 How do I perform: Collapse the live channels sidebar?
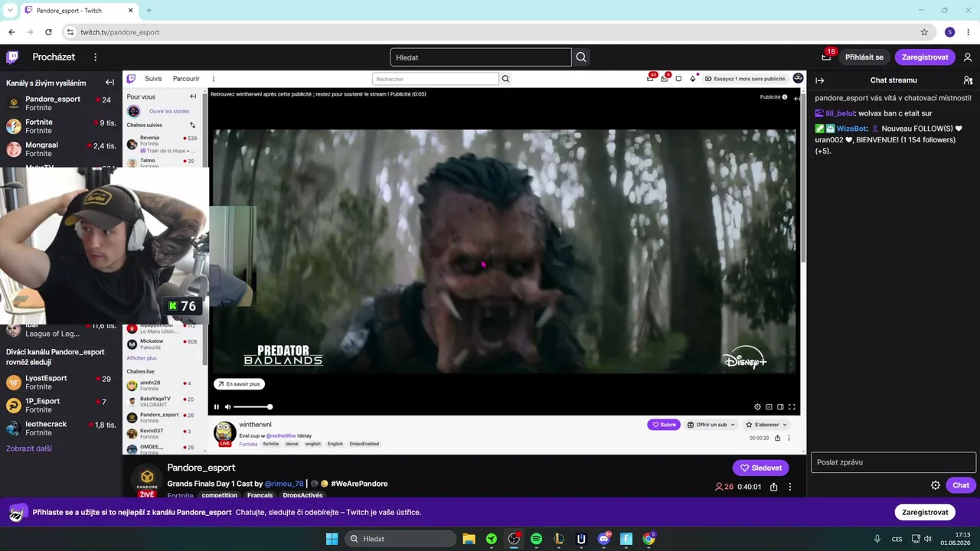point(109,83)
